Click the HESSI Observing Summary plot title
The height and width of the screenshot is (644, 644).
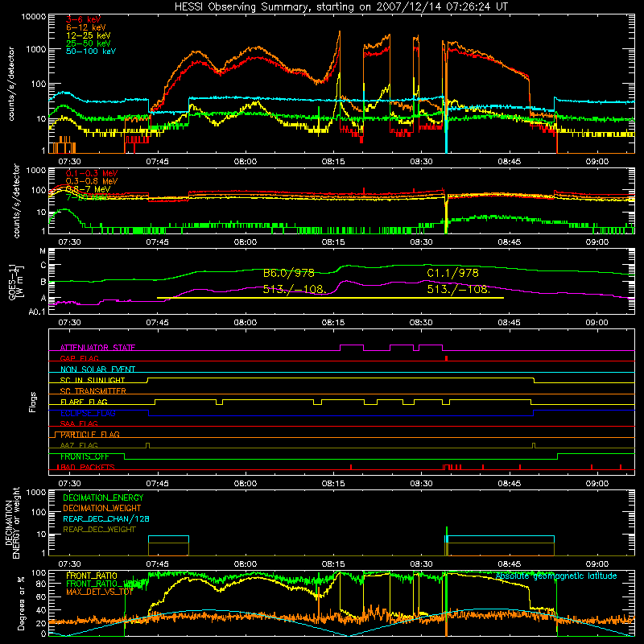pyautogui.click(x=341, y=7)
